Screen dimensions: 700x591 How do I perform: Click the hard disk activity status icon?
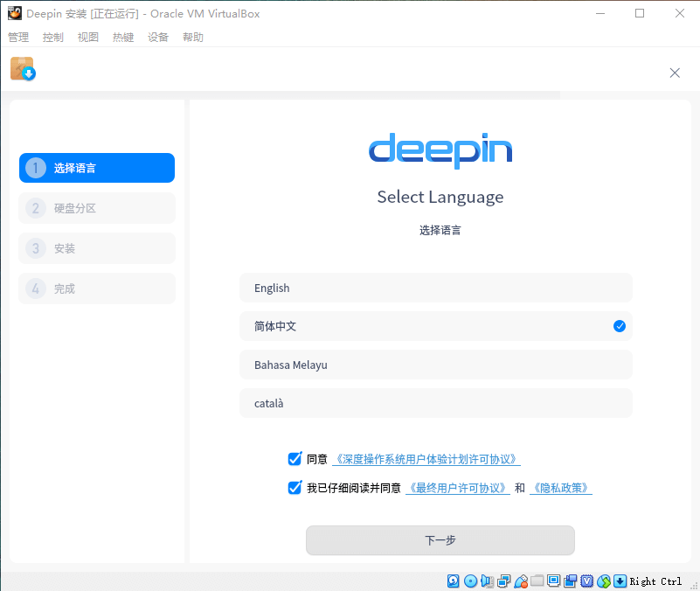[454, 581]
